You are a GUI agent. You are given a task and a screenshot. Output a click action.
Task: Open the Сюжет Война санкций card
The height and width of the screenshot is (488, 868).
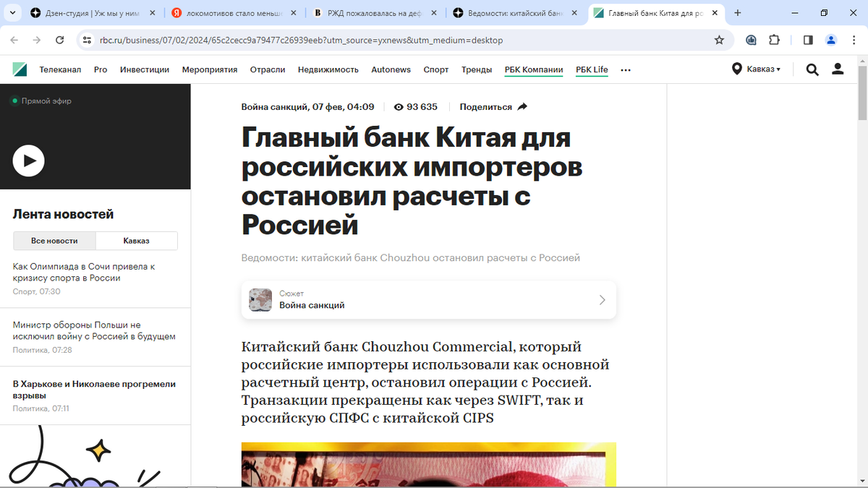pos(429,300)
